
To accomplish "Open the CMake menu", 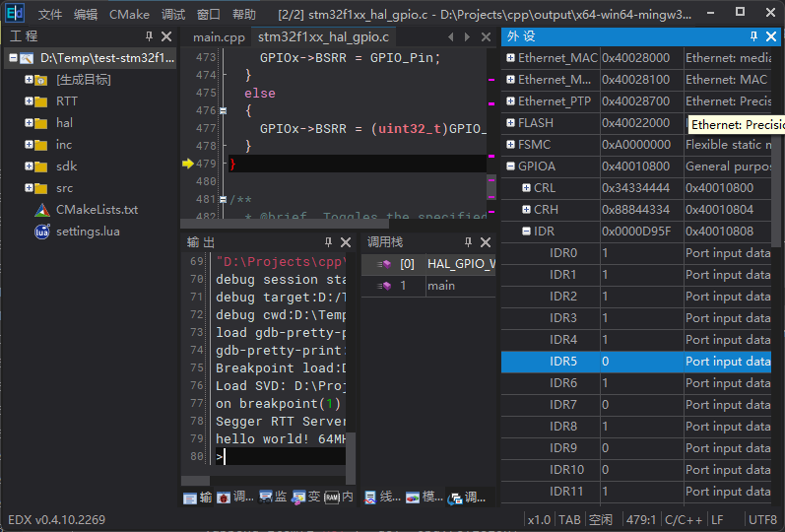I will coord(129,15).
